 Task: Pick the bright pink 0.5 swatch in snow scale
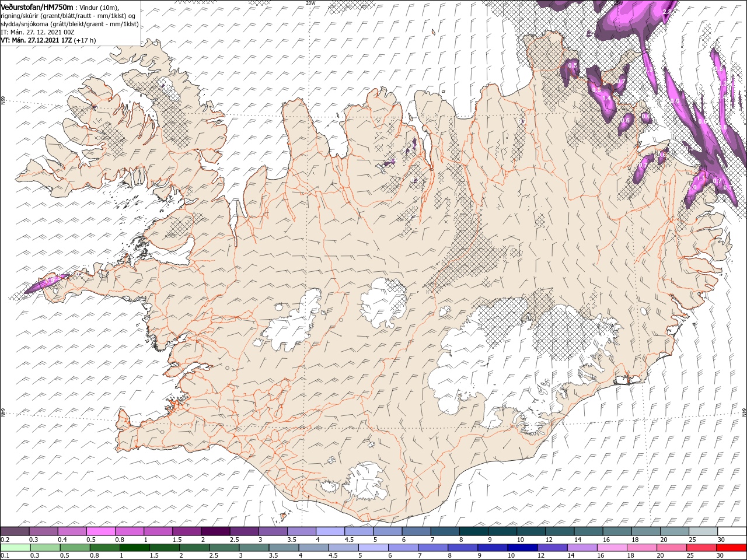[x=100, y=531]
